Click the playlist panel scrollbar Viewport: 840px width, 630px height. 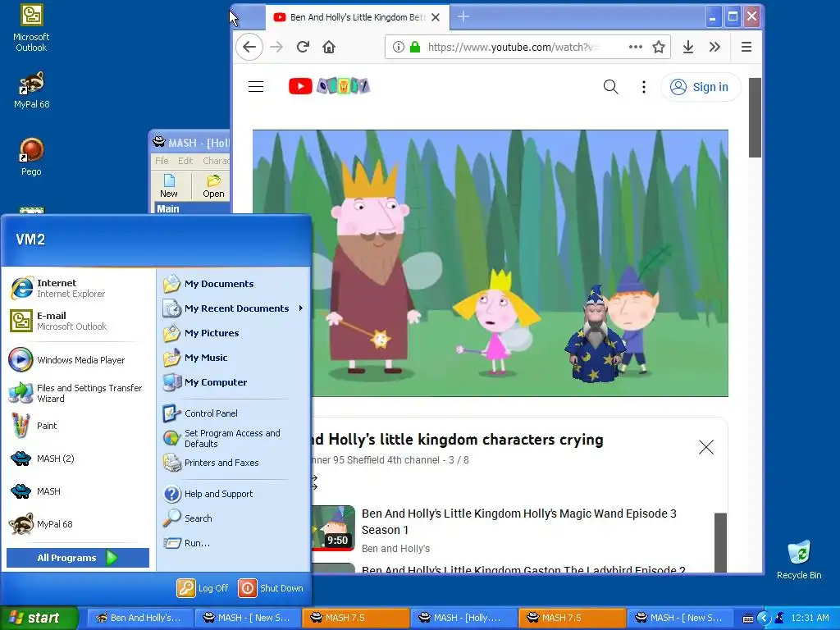point(720,542)
